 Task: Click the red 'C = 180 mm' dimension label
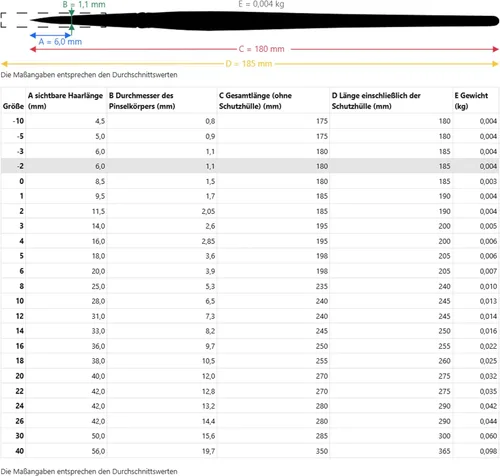(x=262, y=49)
